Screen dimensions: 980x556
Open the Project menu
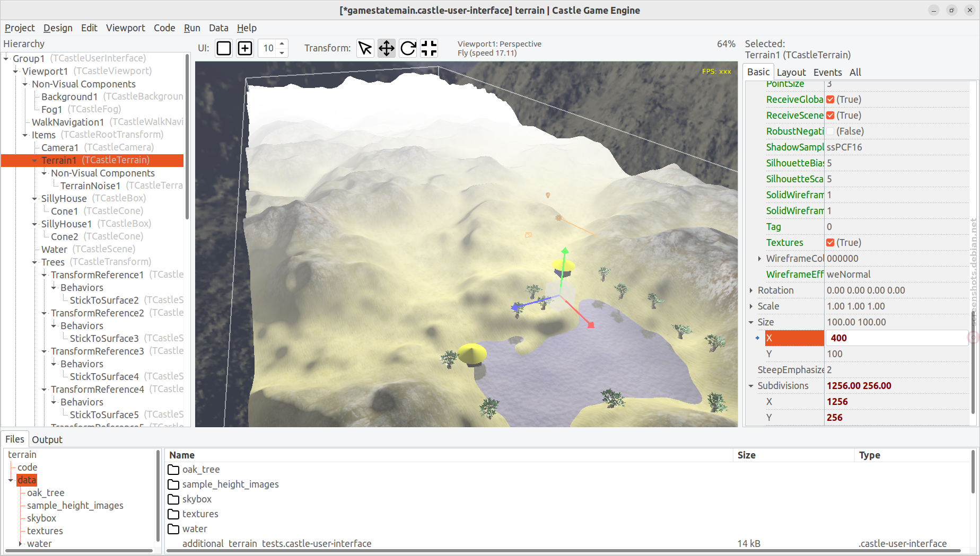coord(20,28)
